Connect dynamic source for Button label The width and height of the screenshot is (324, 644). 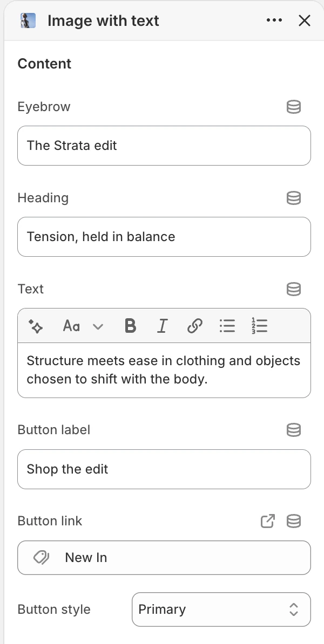[x=294, y=430]
